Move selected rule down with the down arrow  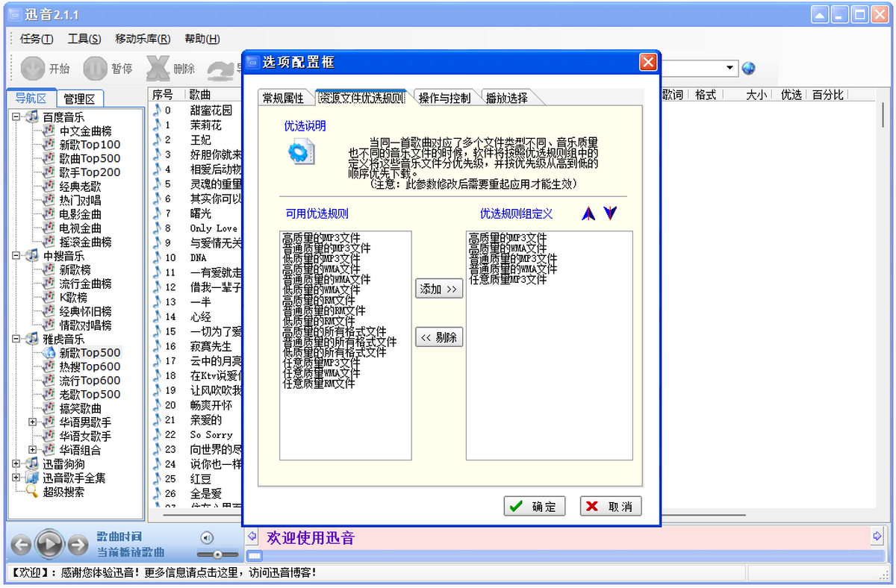[611, 213]
